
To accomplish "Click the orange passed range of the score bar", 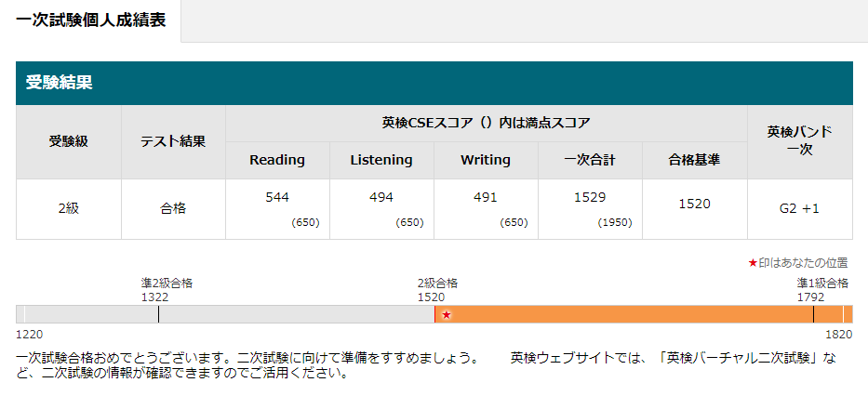I will point(633,314).
